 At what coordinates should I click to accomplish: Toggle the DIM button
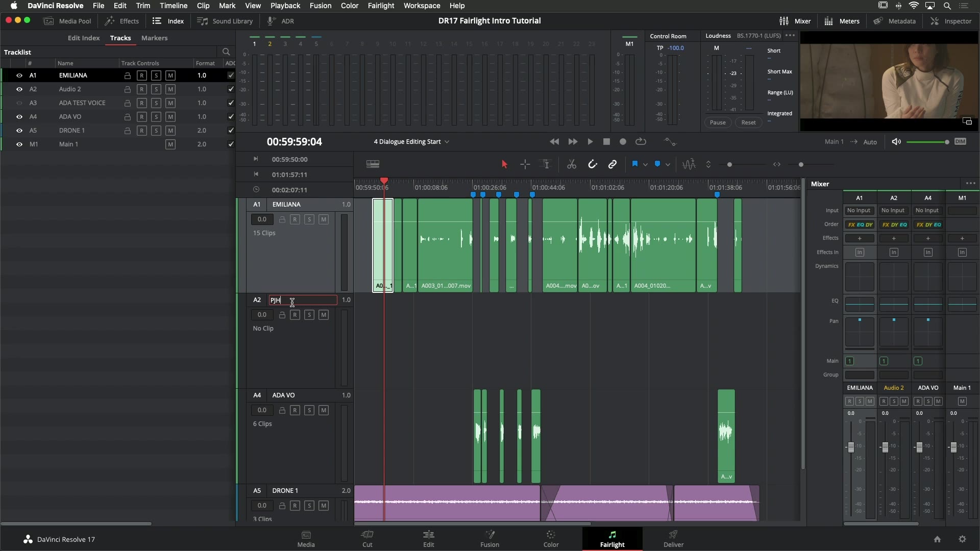[960, 142]
